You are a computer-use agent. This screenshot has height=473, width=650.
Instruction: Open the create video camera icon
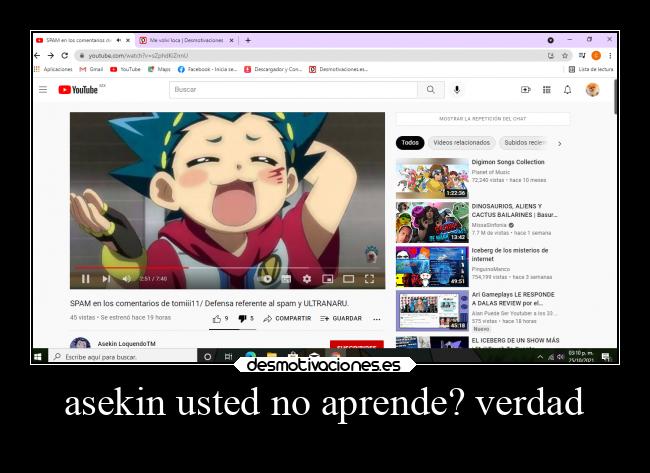tap(525, 90)
